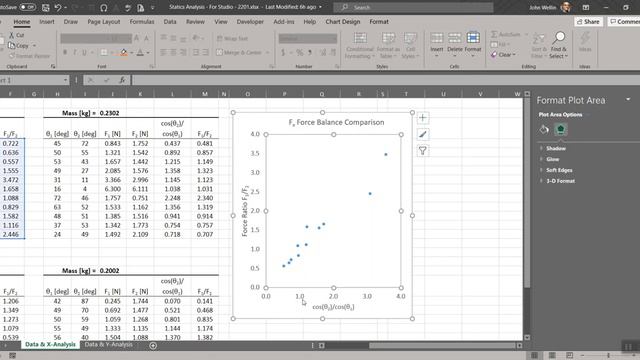Select the Effects pentagon icon
The image size is (640, 360).
coord(560,130)
